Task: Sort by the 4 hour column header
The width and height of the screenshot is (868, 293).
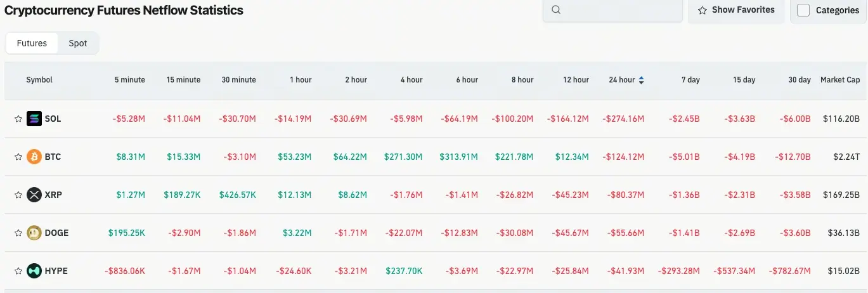Action: click(411, 80)
